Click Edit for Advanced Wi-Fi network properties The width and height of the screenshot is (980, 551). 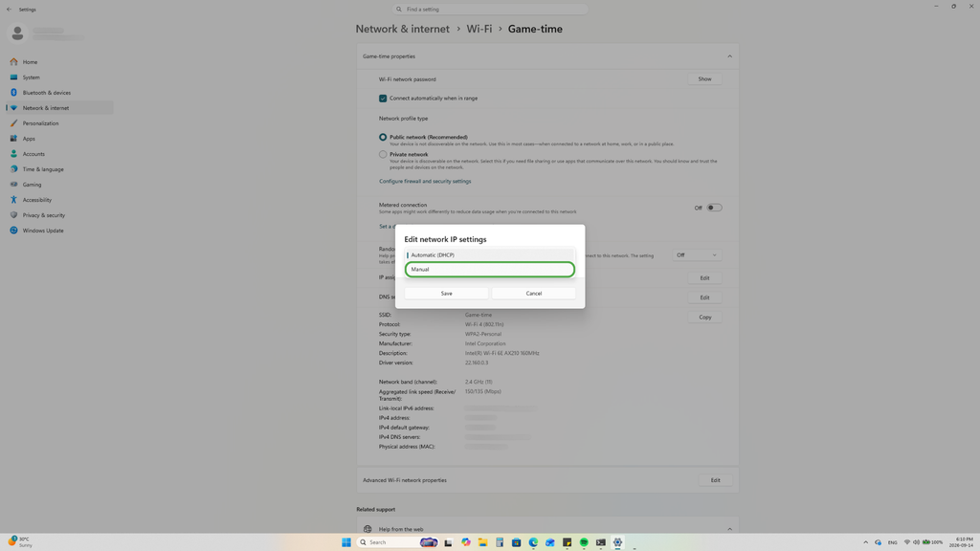(x=716, y=480)
